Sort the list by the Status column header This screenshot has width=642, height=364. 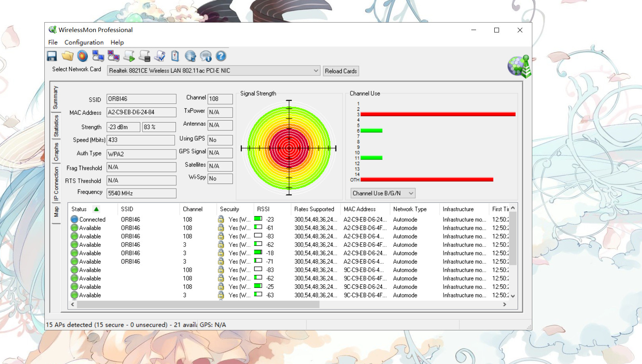79,209
